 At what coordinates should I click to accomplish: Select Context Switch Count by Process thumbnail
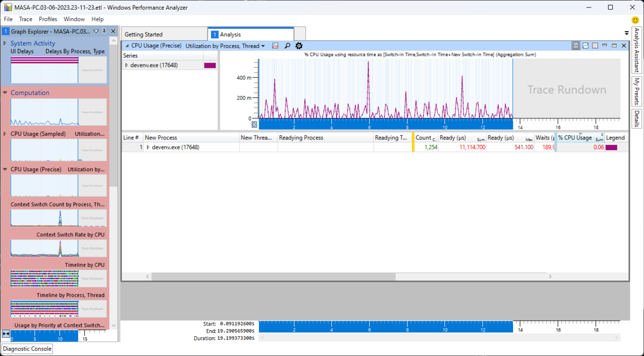58,217
